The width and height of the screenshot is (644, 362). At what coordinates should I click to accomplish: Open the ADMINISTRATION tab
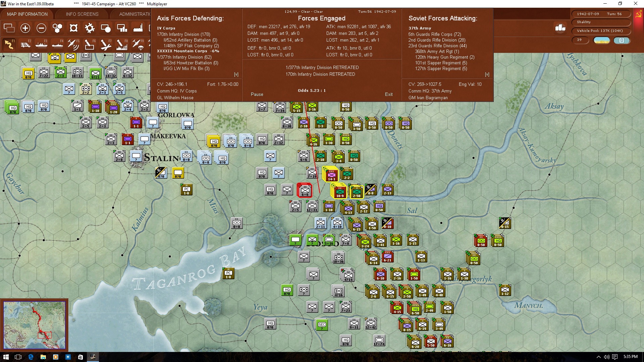135,14
